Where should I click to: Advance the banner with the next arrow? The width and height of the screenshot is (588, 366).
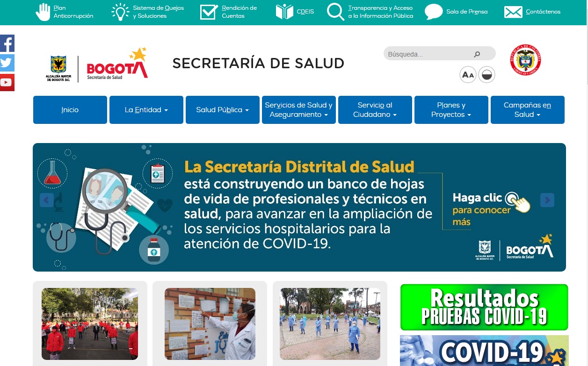tap(547, 200)
